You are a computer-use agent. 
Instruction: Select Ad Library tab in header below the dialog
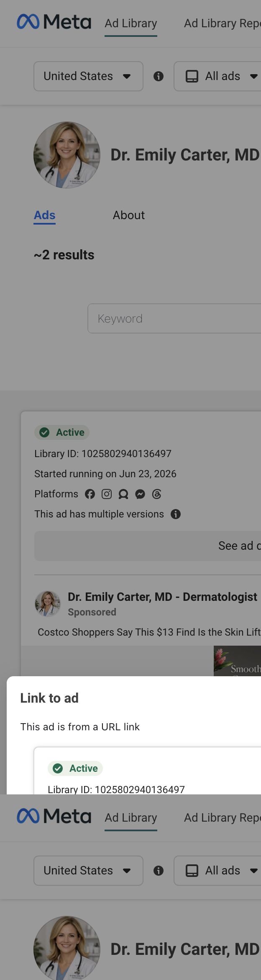pyautogui.click(x=131, y=817)
